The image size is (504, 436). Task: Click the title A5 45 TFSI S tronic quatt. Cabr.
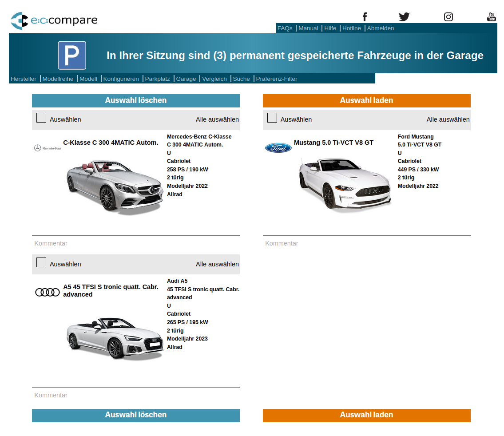click(111, 287)
